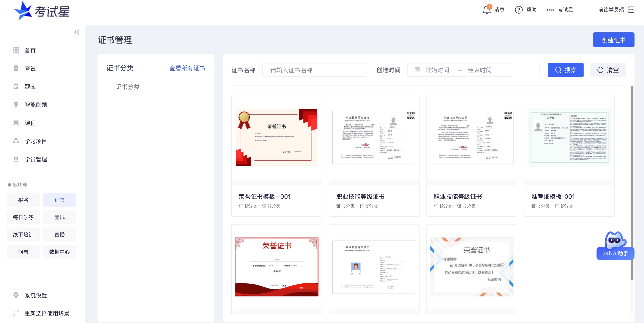Open the 24h AI助手 robot icon

click(615, 245)
